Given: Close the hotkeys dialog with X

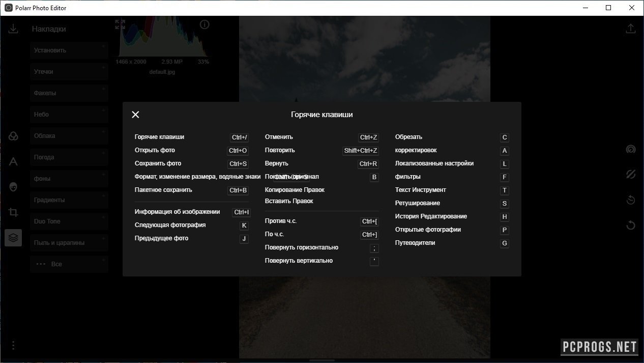Looking at the screenshot, I should [x=135, y=115].
